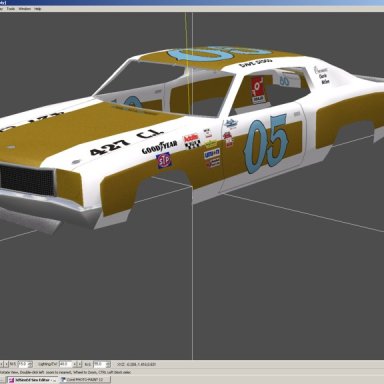The width and height of the screenshot is (384, 384).
Task: Open the Tools menu
Action: pyautogui.click(x=11, y=9)
